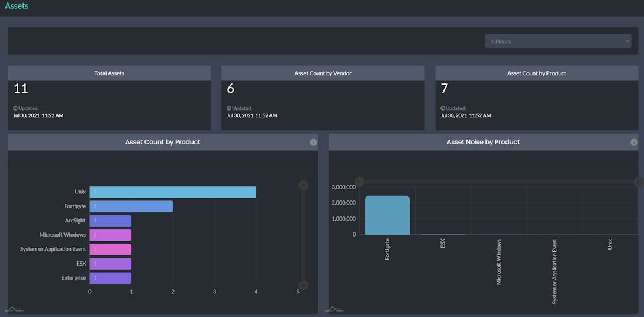Click bottom grip of vertical chart scrollbar
Image resolution: width=644 pixels, height=317 pixels.
tap(303, 285)
